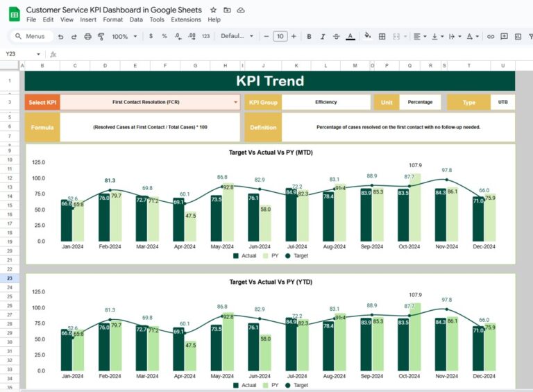
Task: Click the Insert link icon
Action: coord(491,36)
